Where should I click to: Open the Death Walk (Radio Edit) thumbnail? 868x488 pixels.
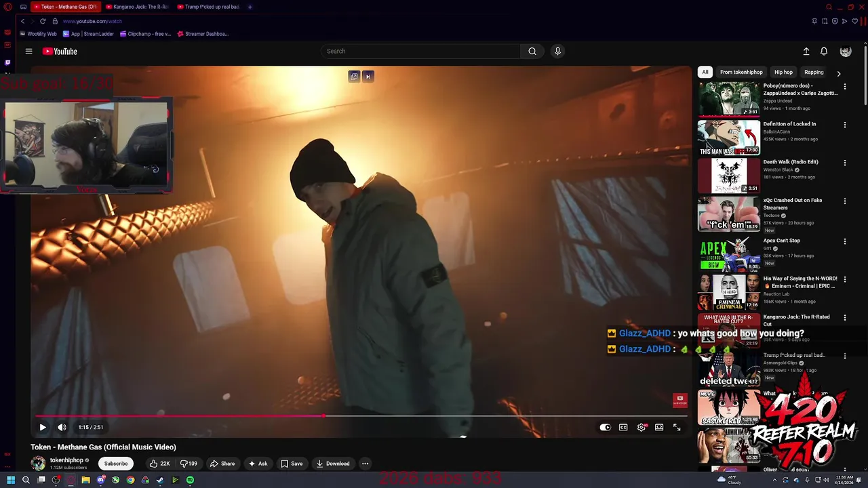pyautogui.click(x=729, y=176)
